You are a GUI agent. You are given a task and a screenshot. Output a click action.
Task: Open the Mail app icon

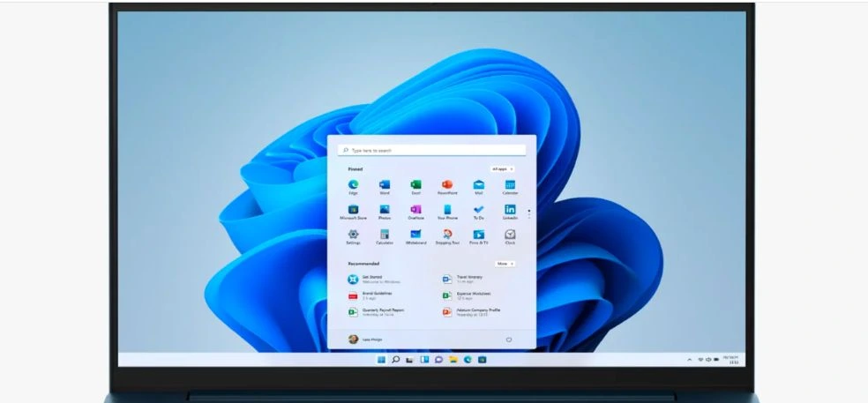pyautogui.click(x=478, y=187)
